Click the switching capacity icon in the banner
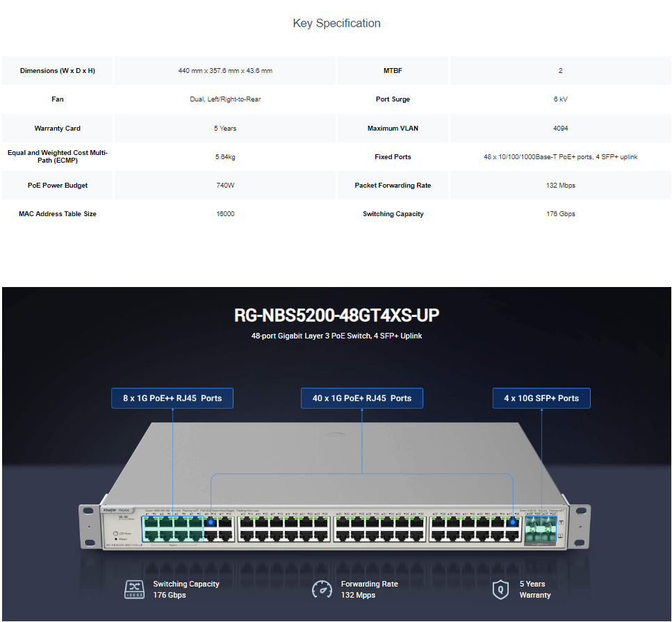This screenshot has height=622, width=672. (134, 589)
